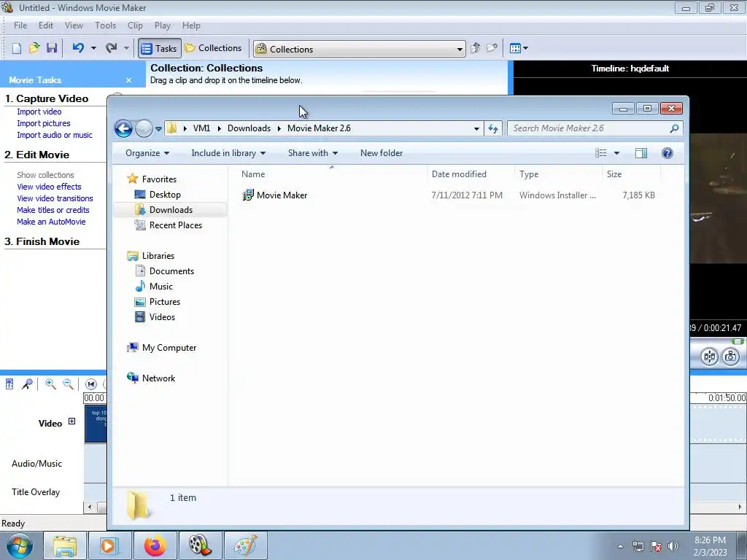Open Network in navigation pane

[158, 378]
